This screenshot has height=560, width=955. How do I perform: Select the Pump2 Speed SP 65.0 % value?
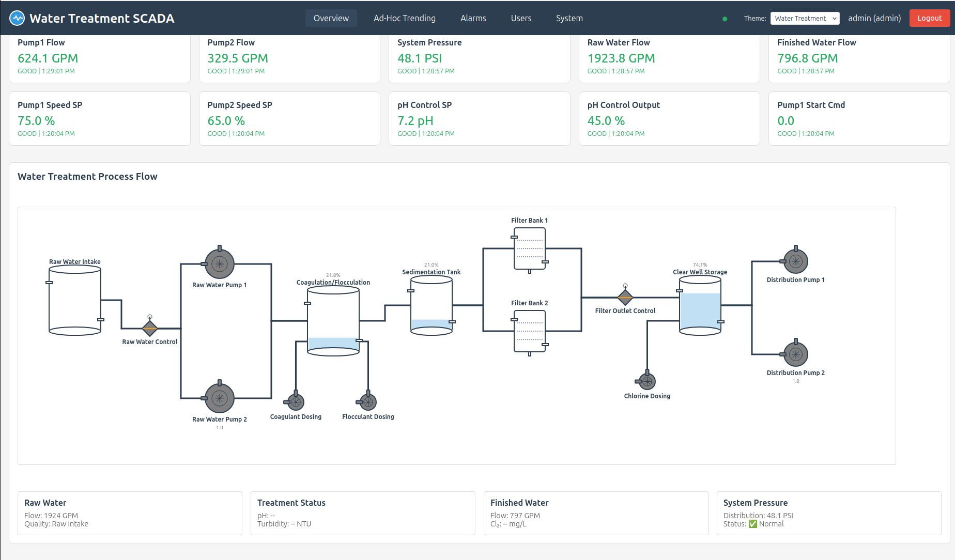point(226,121)
